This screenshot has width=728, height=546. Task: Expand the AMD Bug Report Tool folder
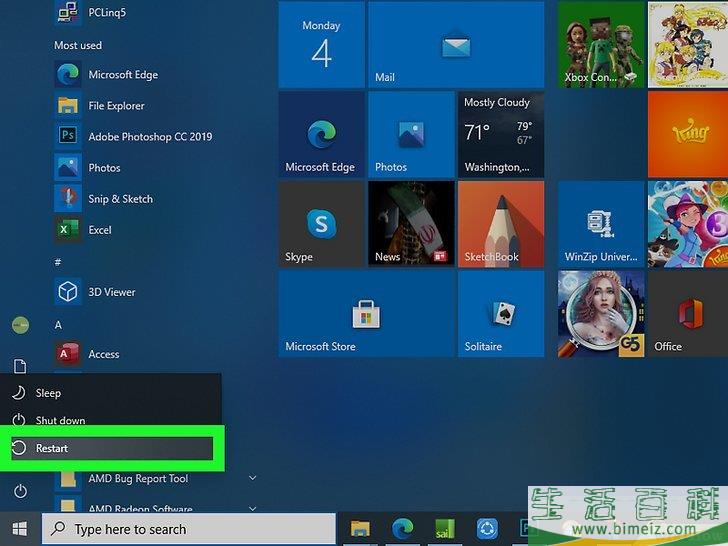pos(156,478)
